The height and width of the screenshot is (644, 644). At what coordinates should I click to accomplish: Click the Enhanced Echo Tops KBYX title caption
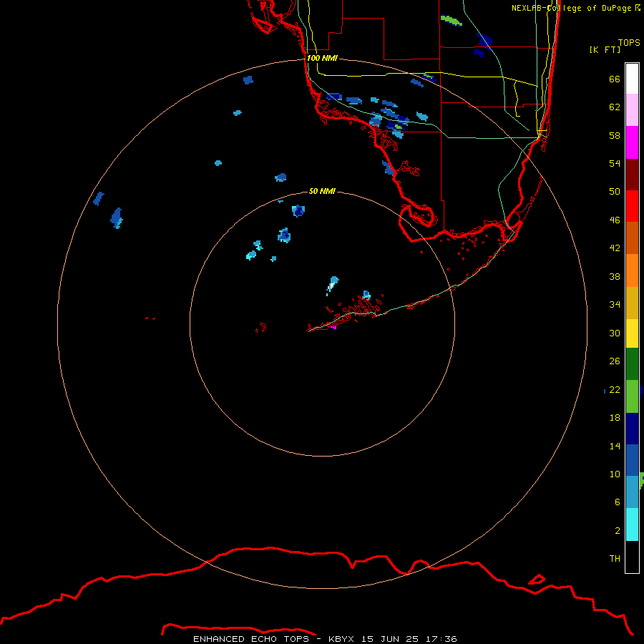point(325,639)
